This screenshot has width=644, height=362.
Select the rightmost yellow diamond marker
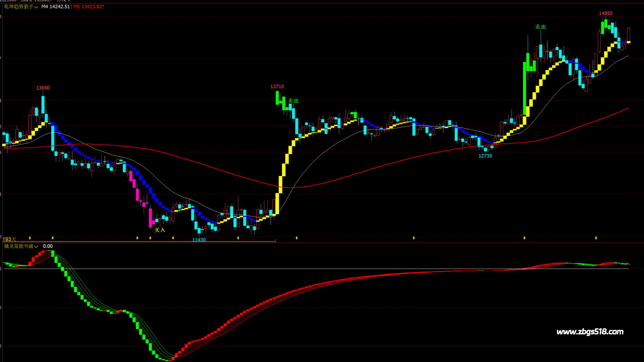(x=596, y=238)
